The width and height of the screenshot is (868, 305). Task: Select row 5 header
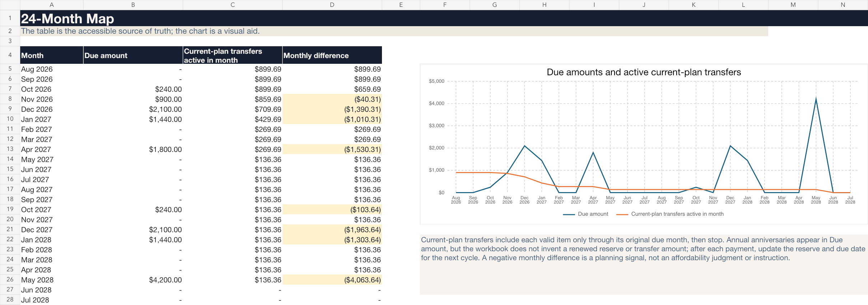(x=10, y=69)
